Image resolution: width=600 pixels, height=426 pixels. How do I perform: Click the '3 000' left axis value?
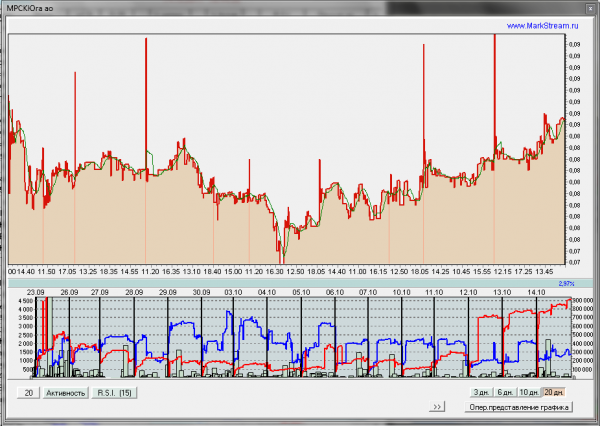[x=26, y=326]
